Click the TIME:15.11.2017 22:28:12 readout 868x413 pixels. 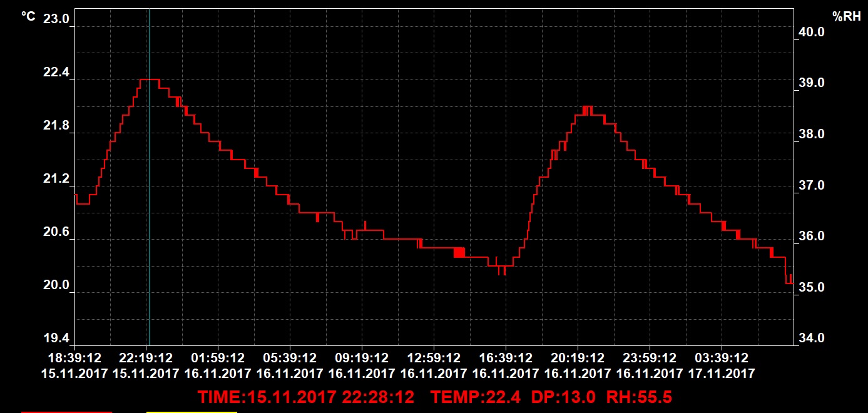tap(306, 397)
